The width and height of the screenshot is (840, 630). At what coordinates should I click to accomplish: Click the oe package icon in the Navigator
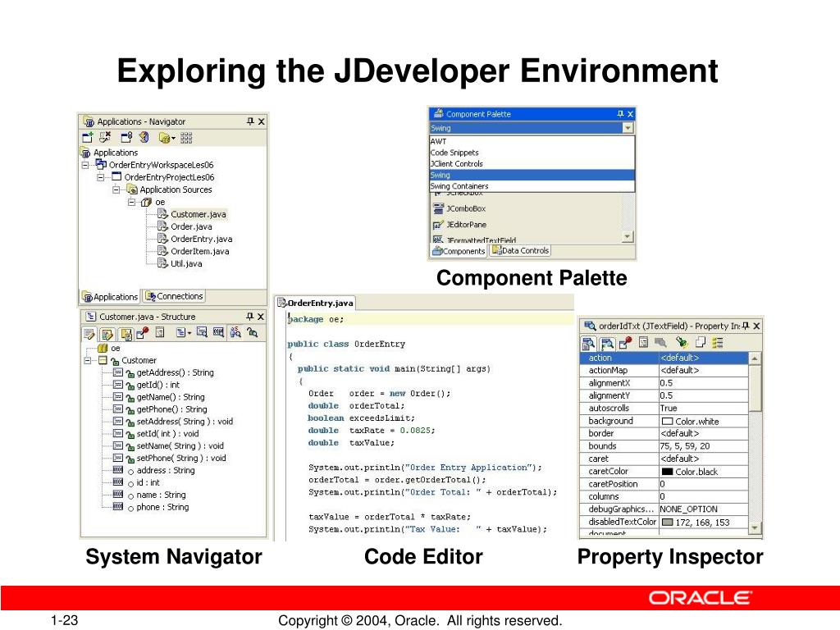pos(146,202)
